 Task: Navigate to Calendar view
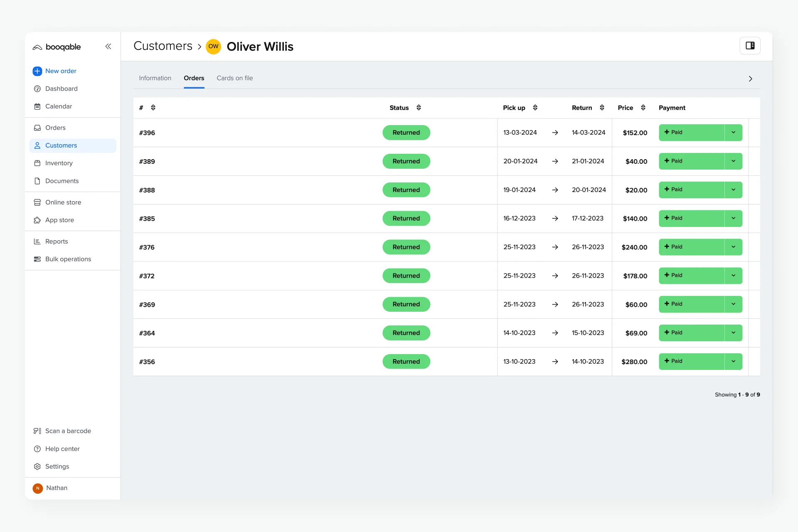click(x=58, y=106)
